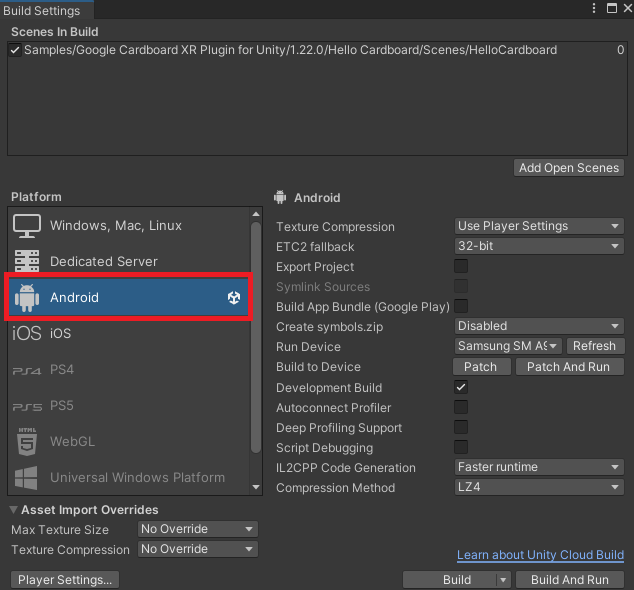Click the WebGL HTML5 shield icon
The height and width of the screenshot is (590, 634).
pos(27,442)
